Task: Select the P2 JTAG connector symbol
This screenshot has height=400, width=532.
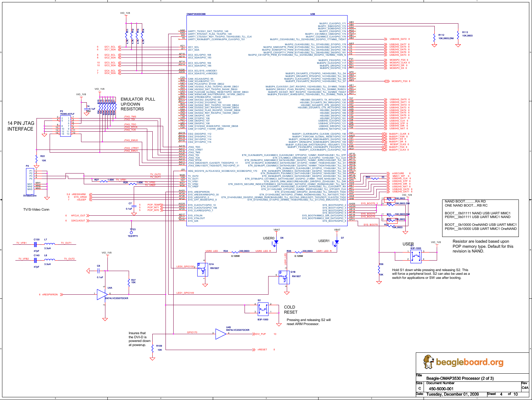Action: pyautogui.click(x=65, y=126)
